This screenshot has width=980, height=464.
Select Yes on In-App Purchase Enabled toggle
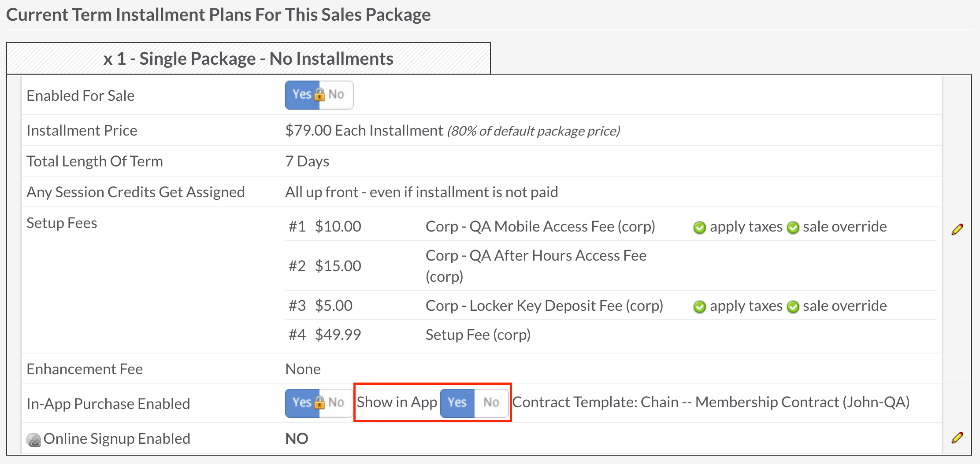click(301, 402)
